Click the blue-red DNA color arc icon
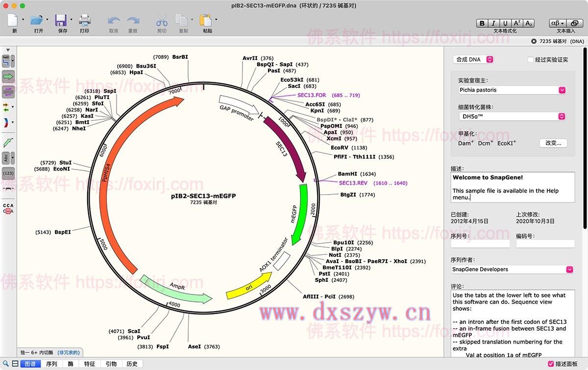Screen dimensions: 588x370 click(x=6, y=122)
